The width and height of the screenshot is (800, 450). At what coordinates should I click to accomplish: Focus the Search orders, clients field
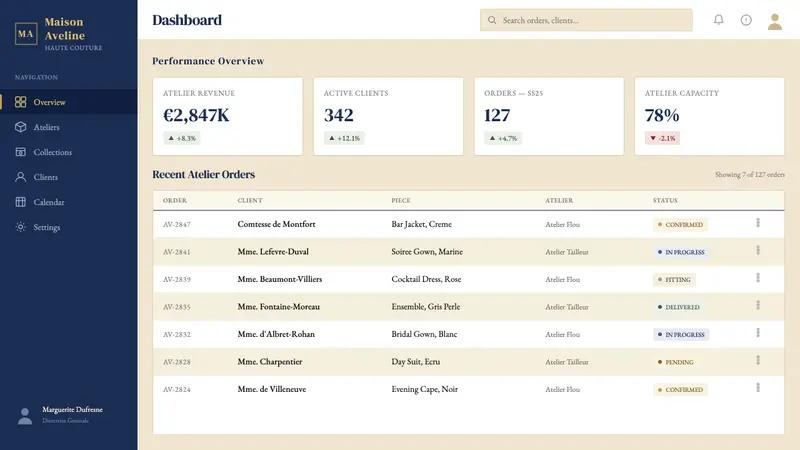[x=586, y=20]
